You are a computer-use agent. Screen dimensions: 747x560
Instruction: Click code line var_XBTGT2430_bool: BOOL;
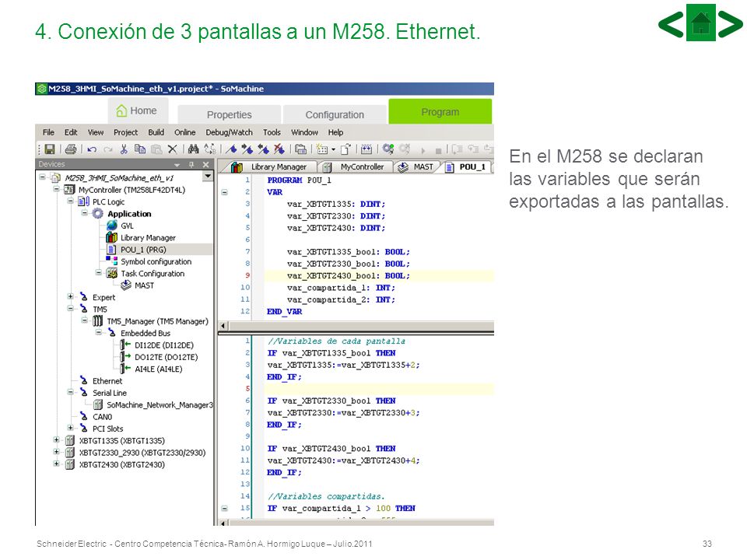pyautogui.click(x=349, y=275)
